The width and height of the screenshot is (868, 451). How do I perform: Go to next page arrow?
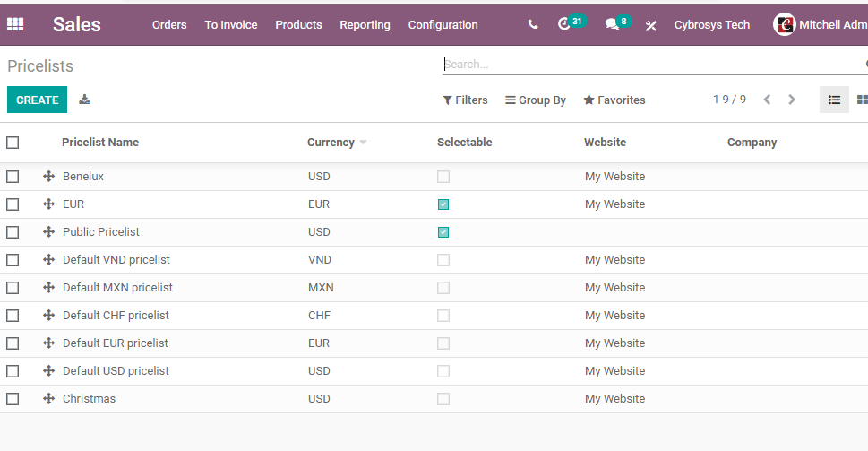tap(792, 100)
